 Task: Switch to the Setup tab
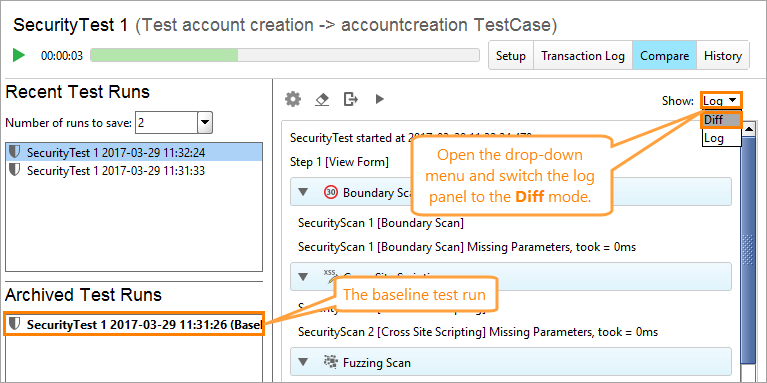pos(511,56)
